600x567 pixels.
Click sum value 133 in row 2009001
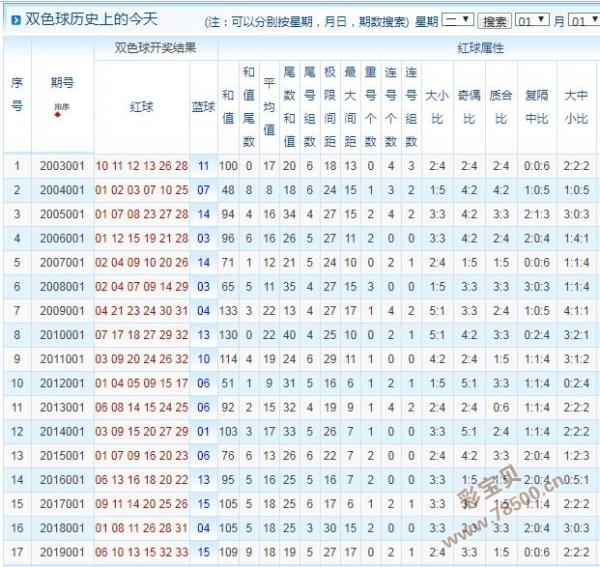(228, 310)
